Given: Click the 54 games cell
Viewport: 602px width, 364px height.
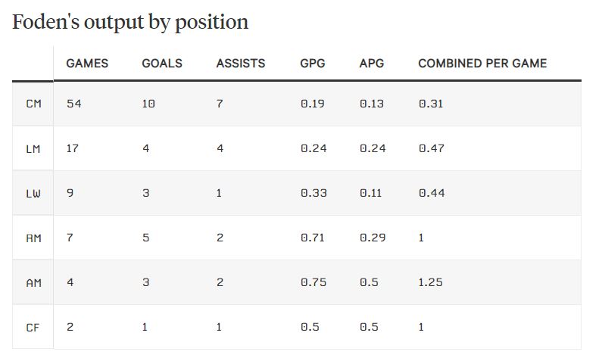Looking at the screenshot, I should (73, 104).
